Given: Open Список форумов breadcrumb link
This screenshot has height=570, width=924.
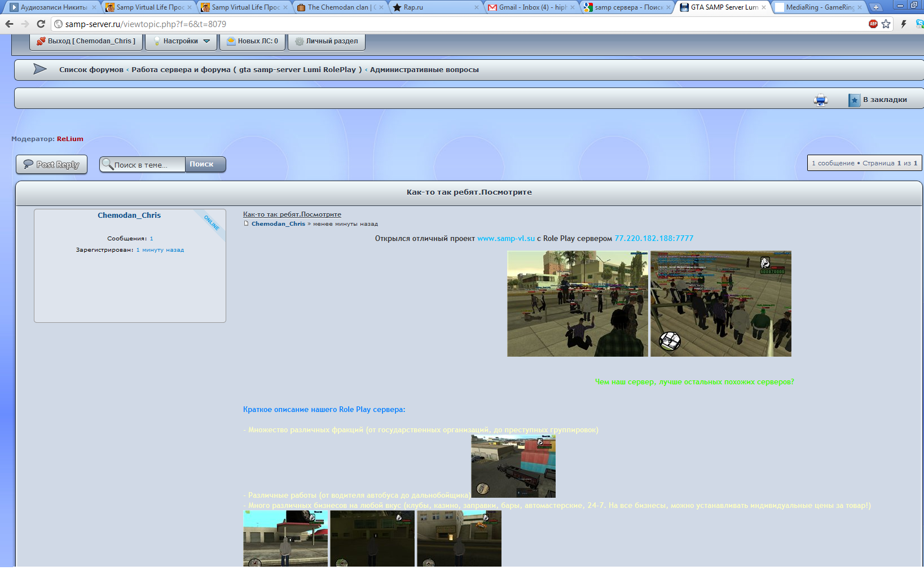Looking at the screenshot, I should pyautogui.click(x=91, y=70).
